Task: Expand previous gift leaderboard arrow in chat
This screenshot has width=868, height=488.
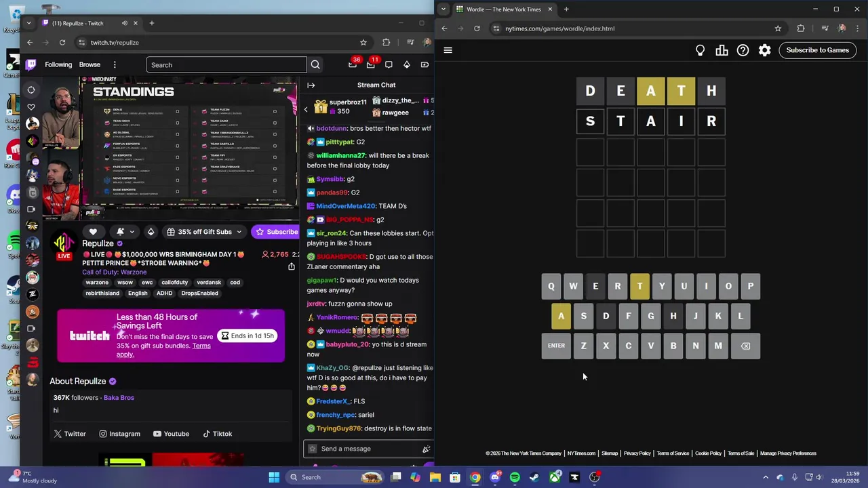Action: 306,109
